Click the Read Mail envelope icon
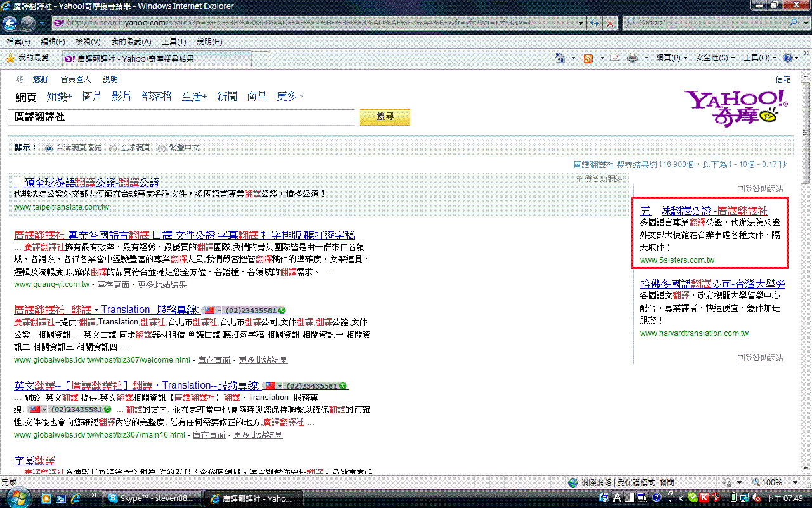Viewport: 812px width, 508px height. 615,58
